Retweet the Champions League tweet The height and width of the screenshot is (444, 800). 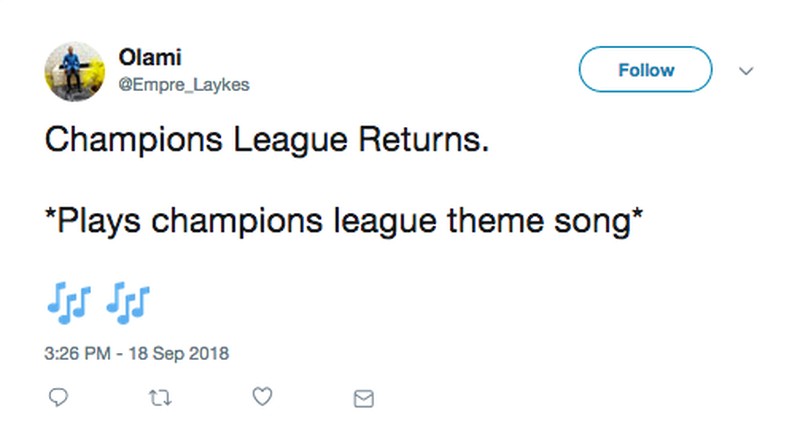pos(160,398)
